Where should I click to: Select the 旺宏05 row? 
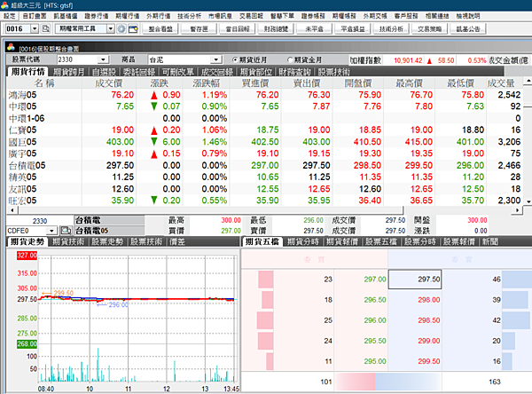[264, 201]
